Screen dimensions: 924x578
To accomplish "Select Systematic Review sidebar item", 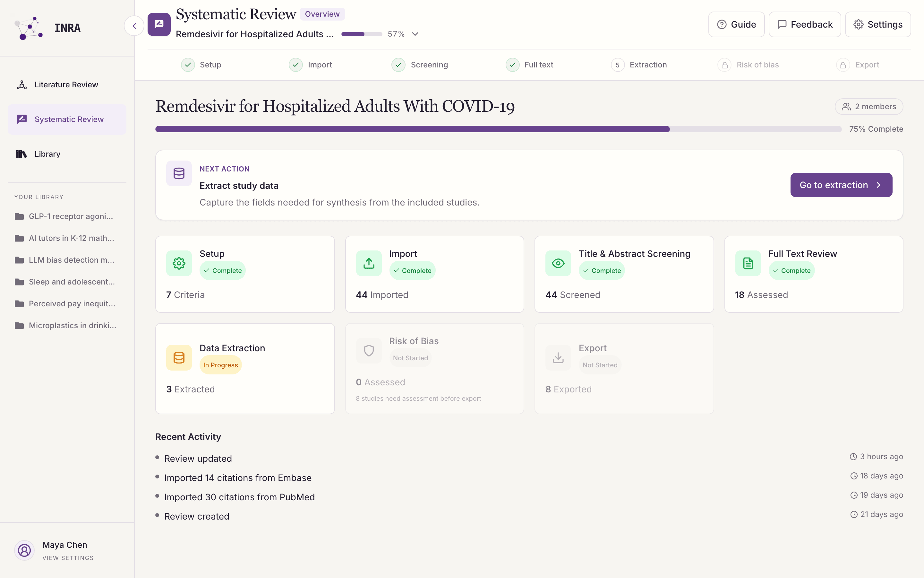I will click(67, 119).
